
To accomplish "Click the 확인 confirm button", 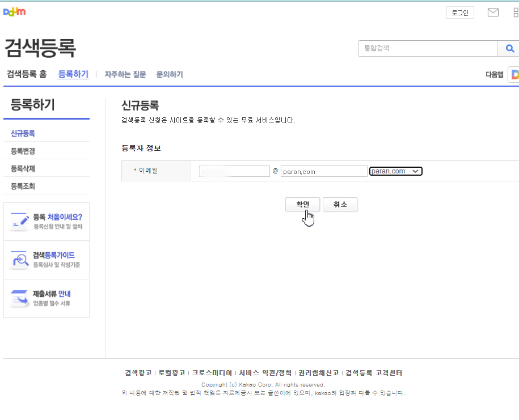I will pyautogui.click(x=302, y=205).
